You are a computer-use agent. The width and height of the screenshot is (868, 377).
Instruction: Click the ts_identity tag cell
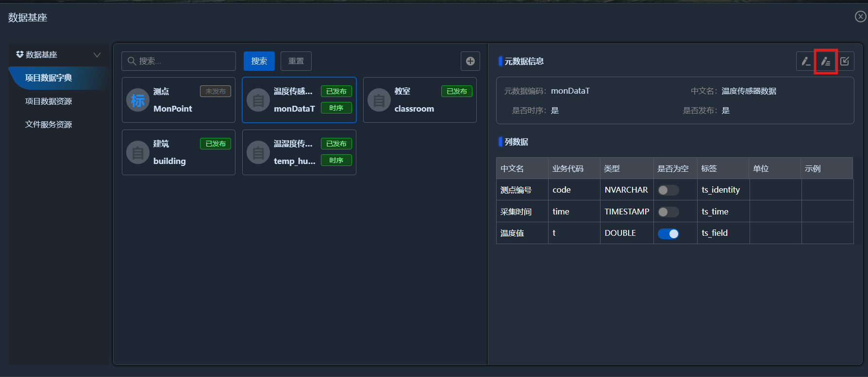pos(723,190)
